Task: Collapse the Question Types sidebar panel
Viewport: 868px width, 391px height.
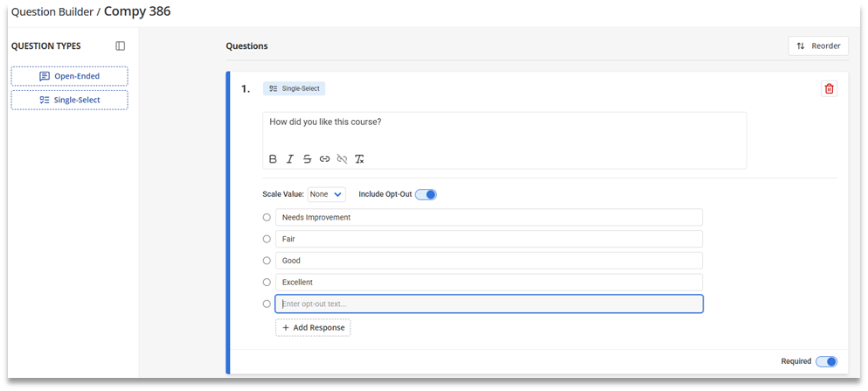Action: (121, 46)
